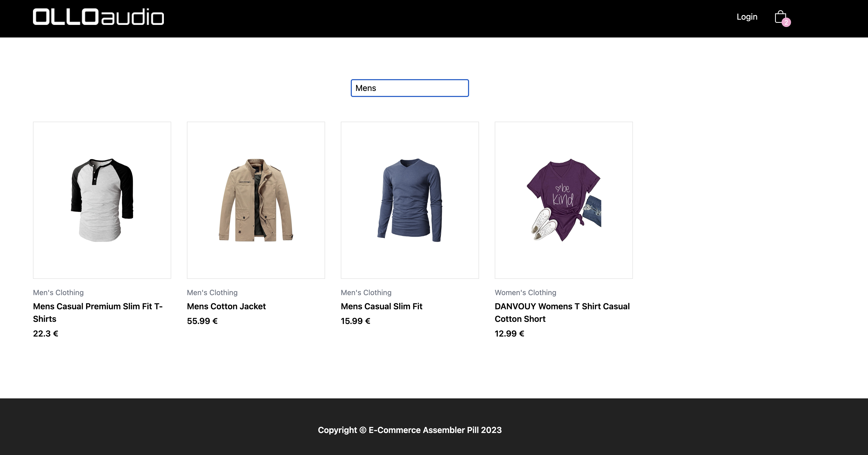This screenshot has height=455, width=868.
Task: Click the pink cart count badge
Action: (786, 23)
